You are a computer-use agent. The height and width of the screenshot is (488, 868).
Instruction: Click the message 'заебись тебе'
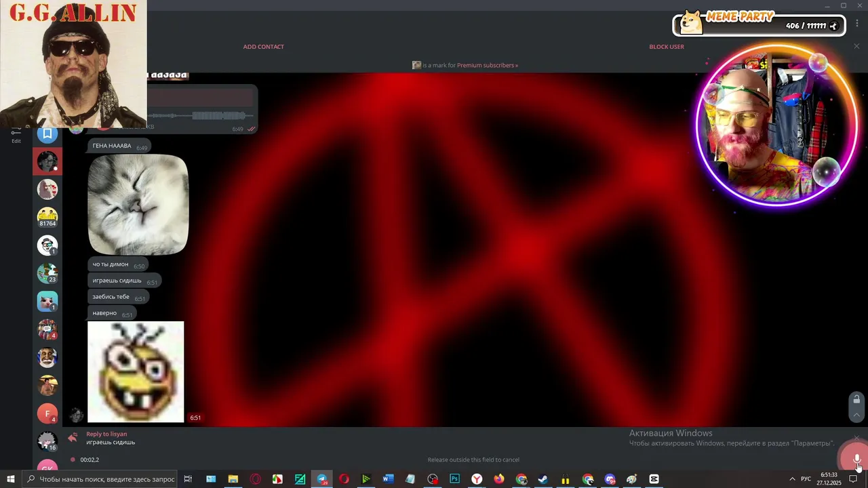point(118,297)
